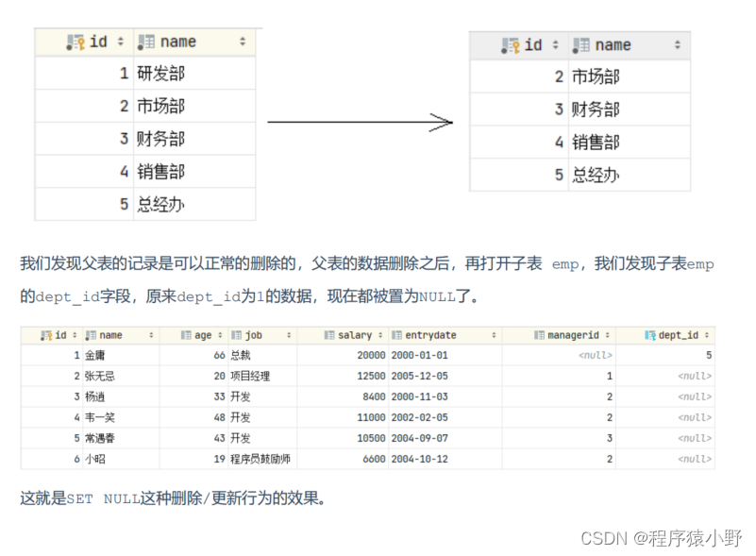Click the column icon beside the salary header
Viewport: 756px width, 556px height.
pyautogui.click(x=329, y=335)
